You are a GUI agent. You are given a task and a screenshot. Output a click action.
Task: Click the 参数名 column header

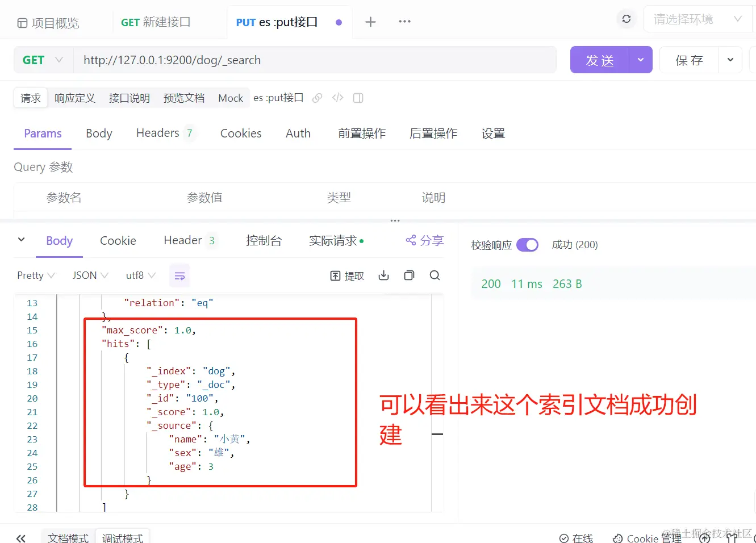[x=64, y=198]
